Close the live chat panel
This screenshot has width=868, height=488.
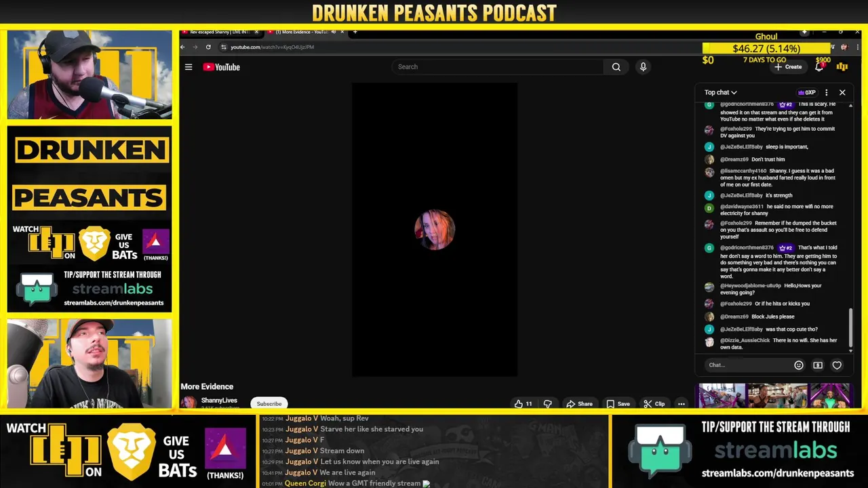tap(842, 92)
